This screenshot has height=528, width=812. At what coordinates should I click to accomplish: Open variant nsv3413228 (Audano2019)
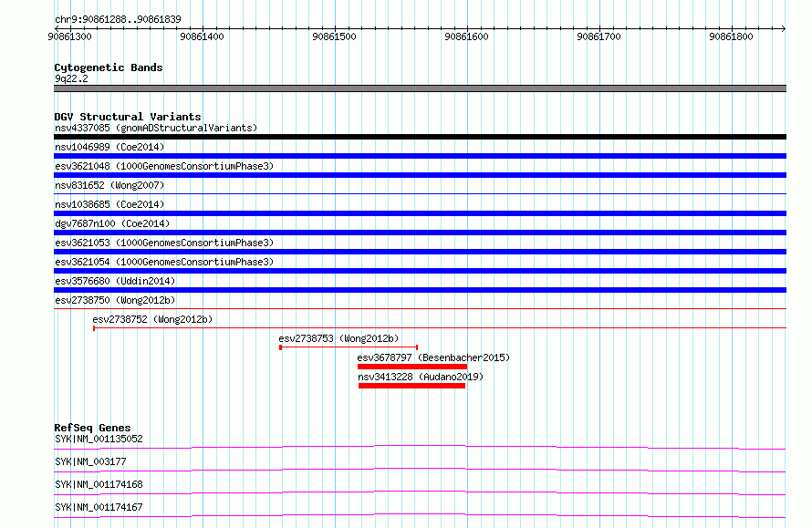coord(421,377)
